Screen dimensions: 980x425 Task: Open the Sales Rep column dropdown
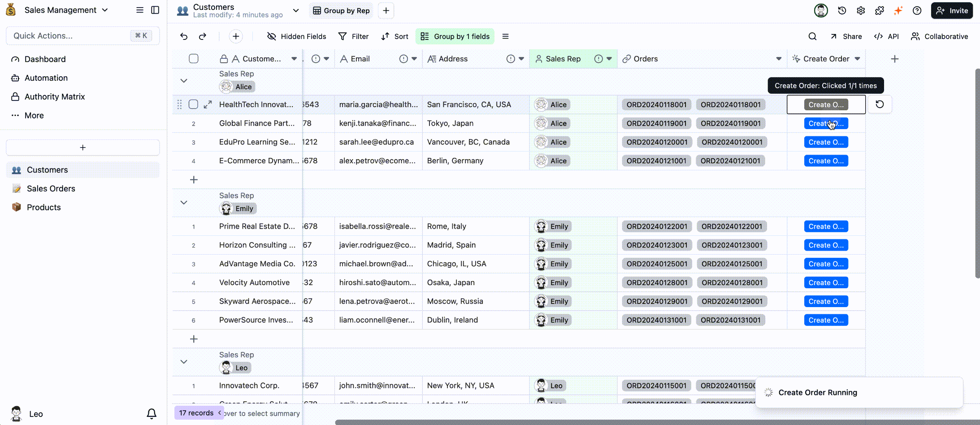click(609, 59)
